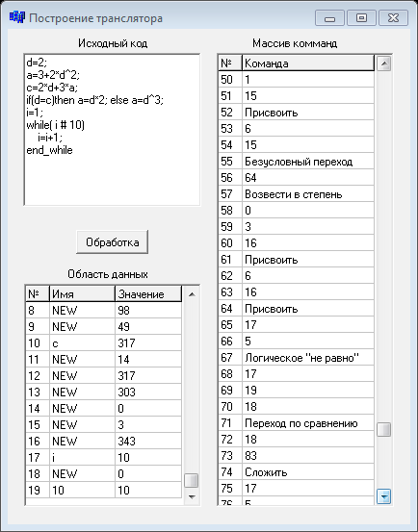Select the Переход по сравнению command cell

tap(308, 423)
